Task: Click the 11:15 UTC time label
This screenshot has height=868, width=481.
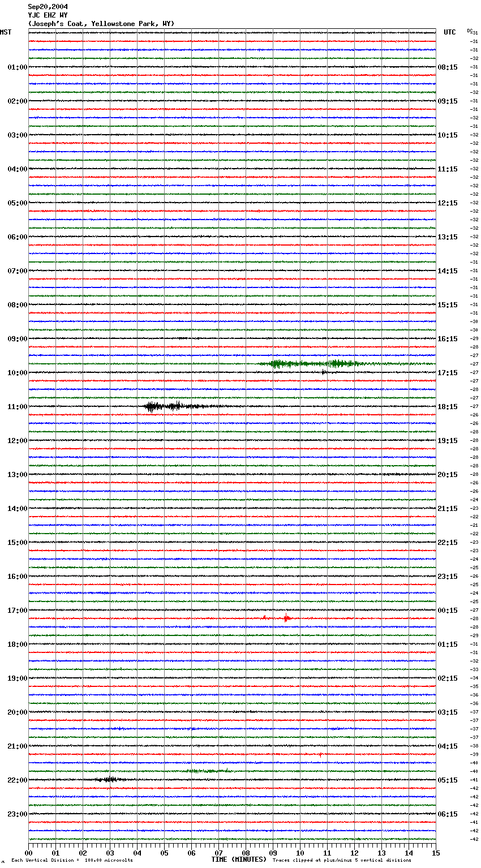Action: [448, 169]
